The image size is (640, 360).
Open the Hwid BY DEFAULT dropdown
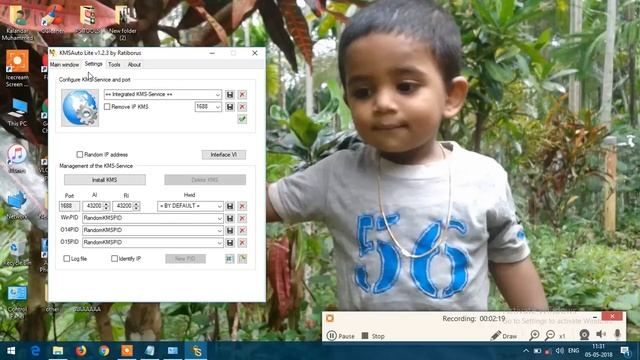click(x=219, y=206)
